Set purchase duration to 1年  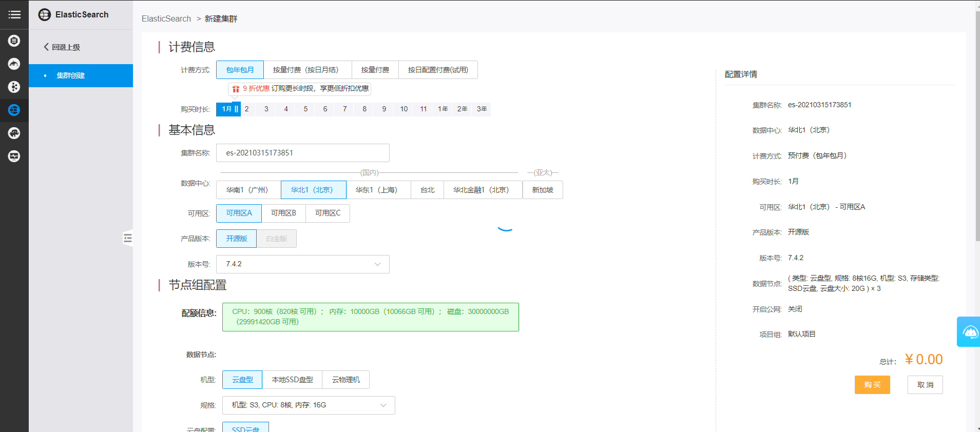pos(443,109)
